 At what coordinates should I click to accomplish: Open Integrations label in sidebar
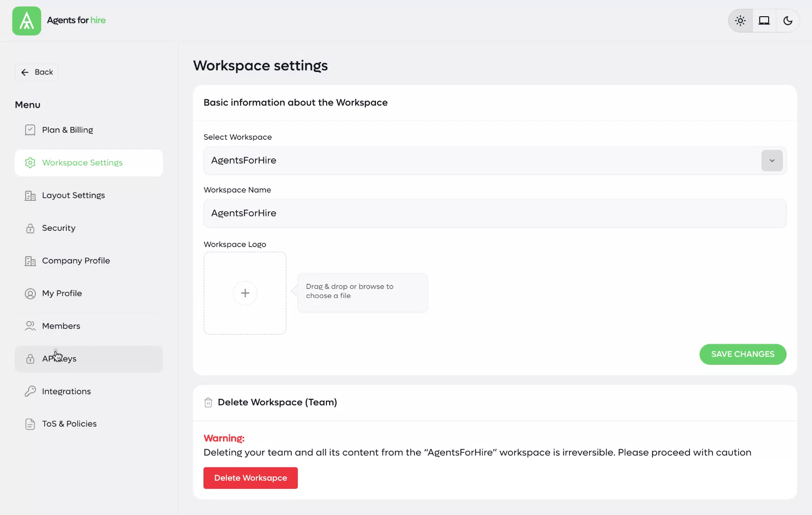tap(66, 391)
